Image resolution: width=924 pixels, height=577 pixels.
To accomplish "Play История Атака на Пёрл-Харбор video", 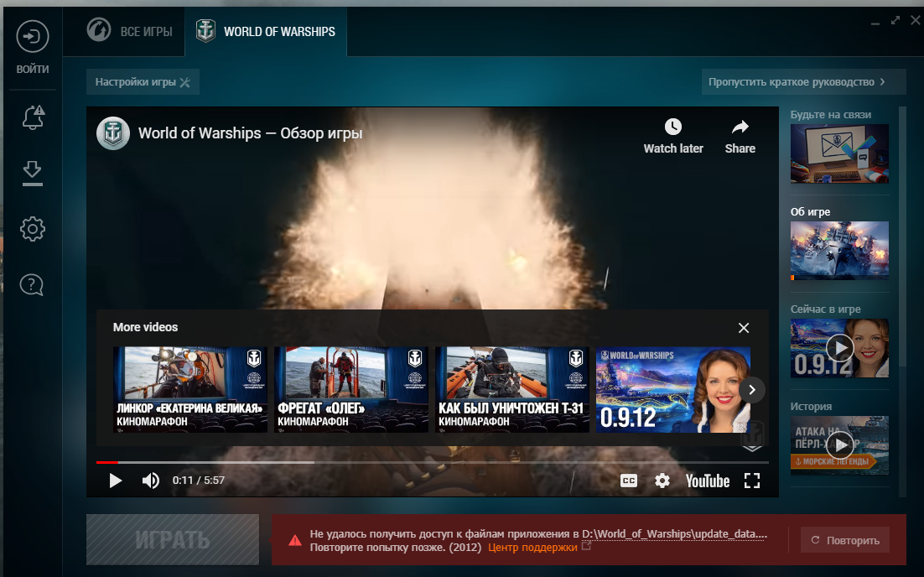I will (x=839, y=445).
